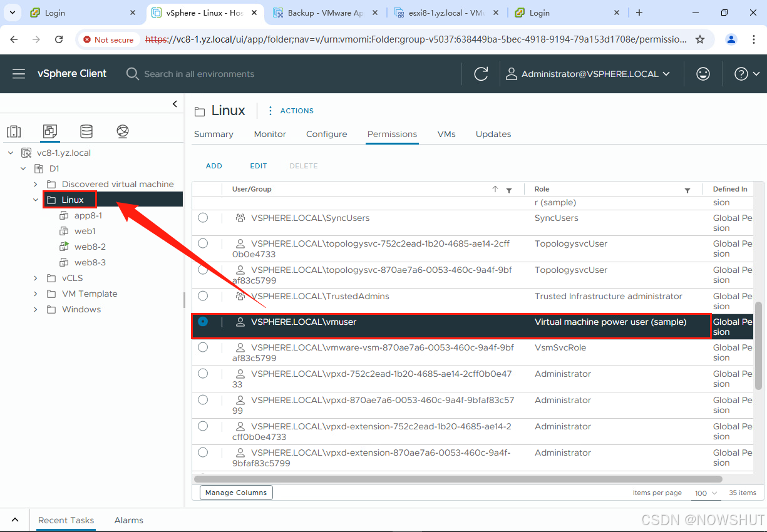The height and width of the screenshot is (532, 767).
Task: Click the Role column filter icon
Action: pos(687,190)
